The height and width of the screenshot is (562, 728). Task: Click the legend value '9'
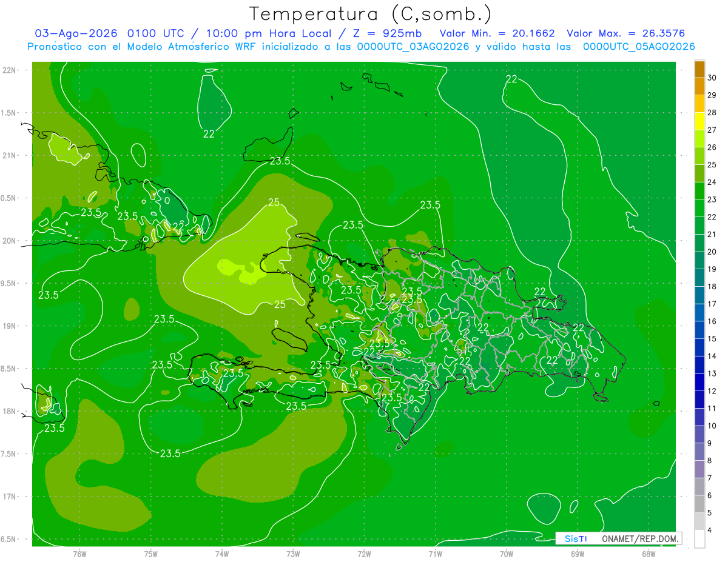pos(710,444)
